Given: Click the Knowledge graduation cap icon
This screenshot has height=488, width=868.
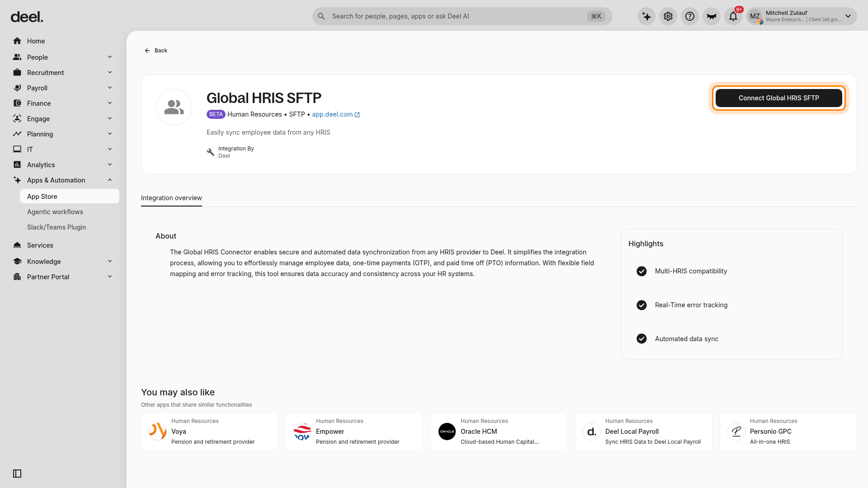Looking at the screenshot, I should point(17,262).
